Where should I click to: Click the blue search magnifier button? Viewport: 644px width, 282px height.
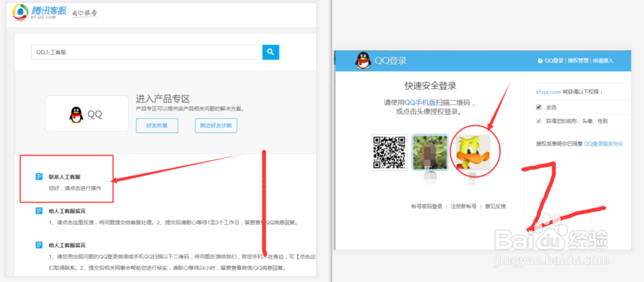pyautogui.click(x=270, y=52)
